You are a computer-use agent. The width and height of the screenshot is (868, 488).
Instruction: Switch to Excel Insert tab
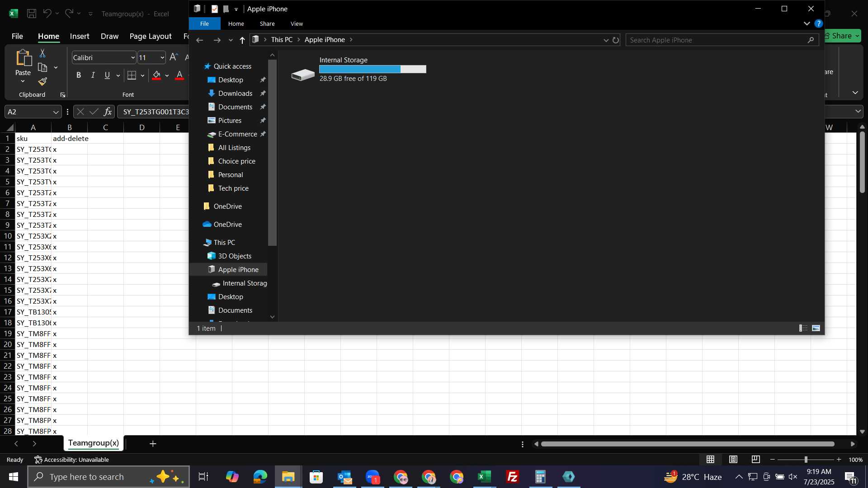click(80, 36)
